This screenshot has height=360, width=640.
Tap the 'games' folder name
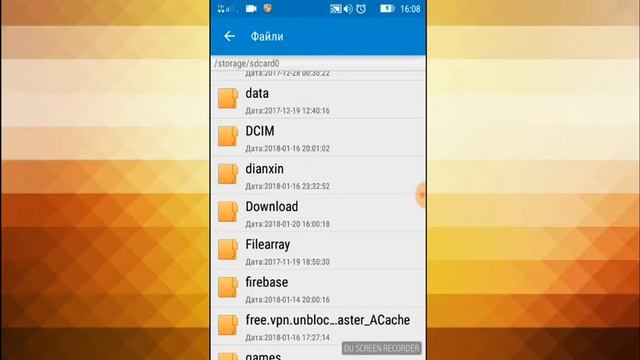coord(263,356)
